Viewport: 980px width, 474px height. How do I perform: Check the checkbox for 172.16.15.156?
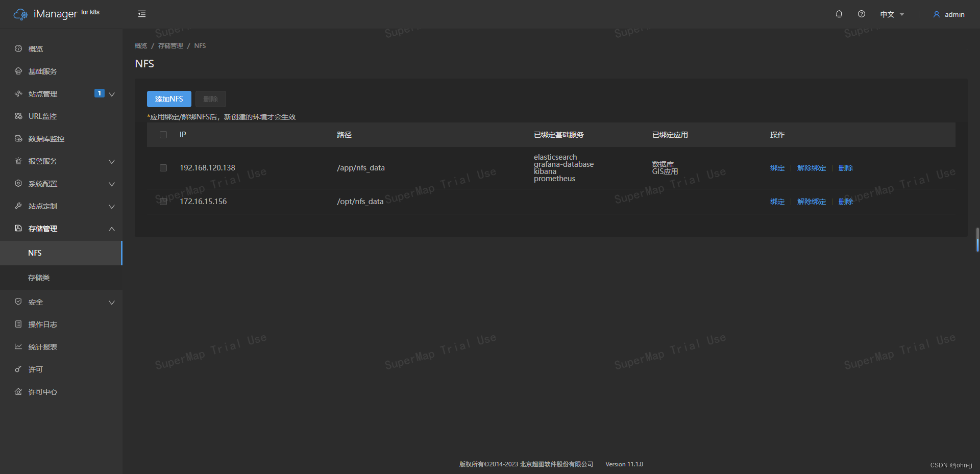coord(163,201)
